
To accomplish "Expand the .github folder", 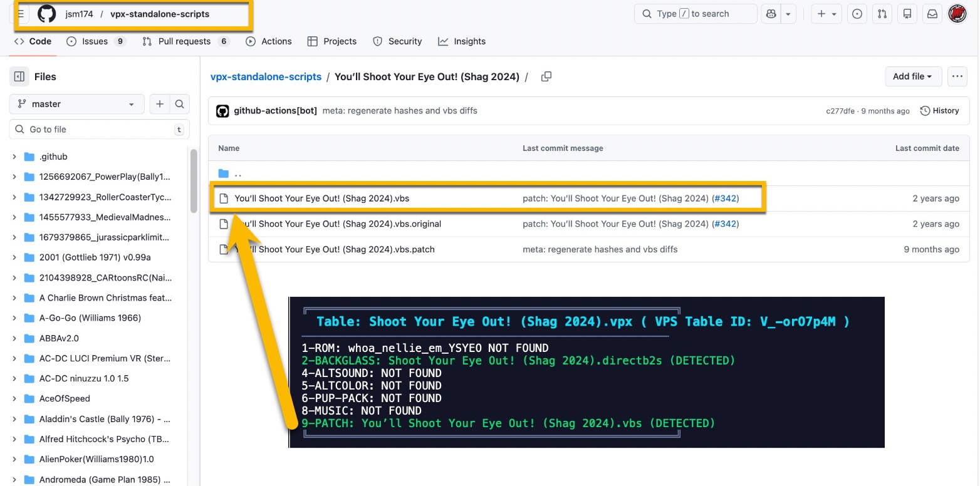I will coord(14,157).
